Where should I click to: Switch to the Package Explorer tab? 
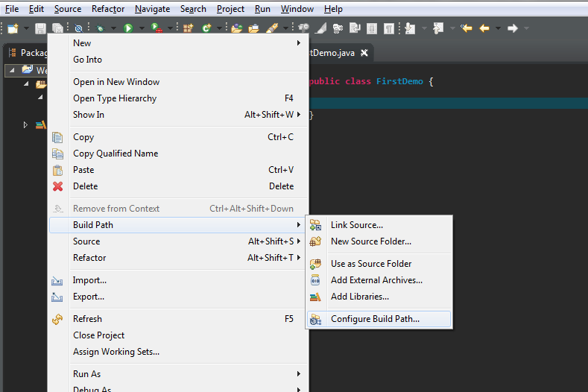point(28,52)
